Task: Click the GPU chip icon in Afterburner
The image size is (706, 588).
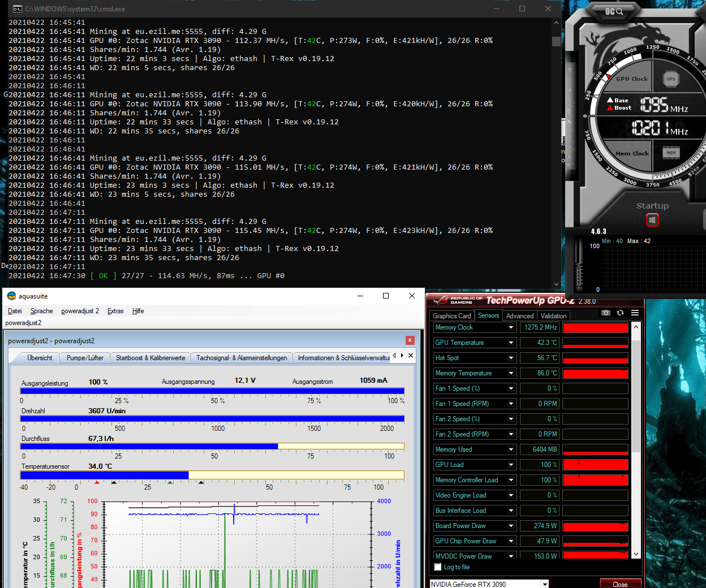Action: 671,79
